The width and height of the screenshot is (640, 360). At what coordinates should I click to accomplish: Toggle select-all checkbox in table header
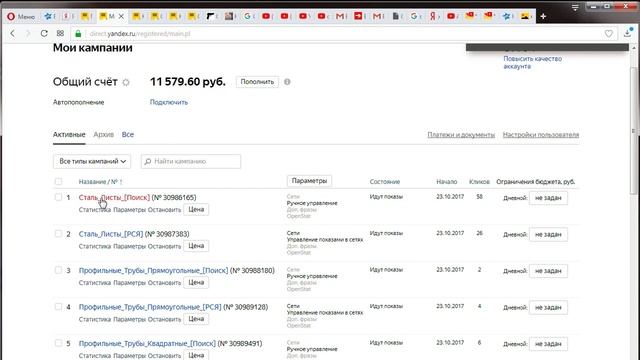click(58, 181)
